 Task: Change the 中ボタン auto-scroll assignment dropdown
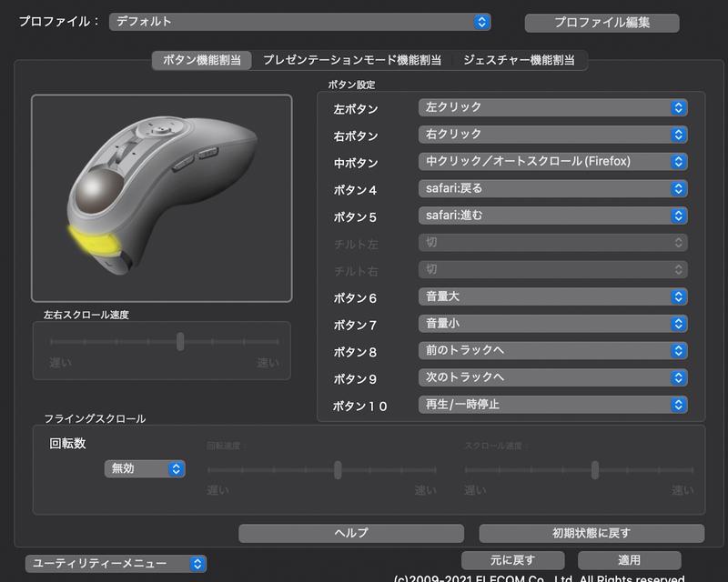click(553, 161)
